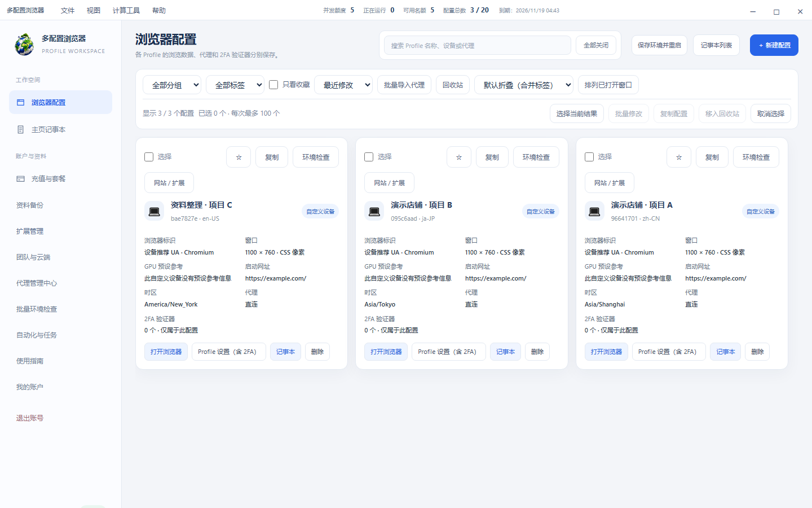The width and height of the screenshot is (812, 508).
Task: Click the Asia/Shanghai timezone text
Action: coord(604,304)
